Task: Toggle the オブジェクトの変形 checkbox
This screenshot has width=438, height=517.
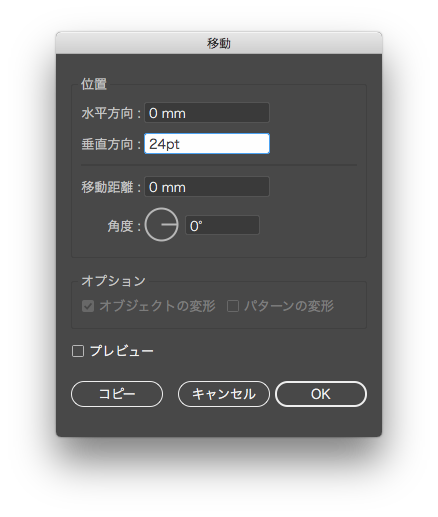Action: pos(88,306)
